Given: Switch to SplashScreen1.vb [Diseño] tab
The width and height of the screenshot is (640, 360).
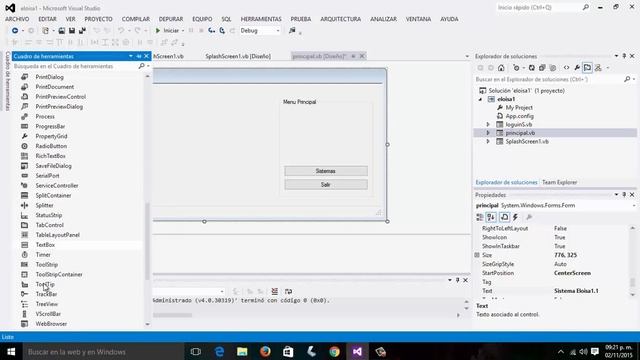Looking at the screenshot, I should click(x=238, y=56).
